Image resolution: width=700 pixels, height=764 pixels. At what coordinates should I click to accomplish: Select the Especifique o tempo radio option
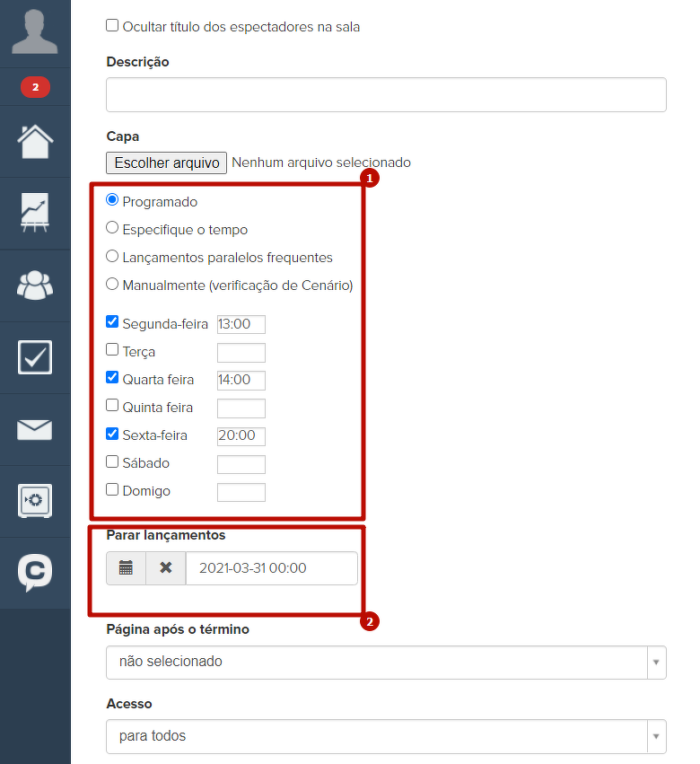point(112,228)
